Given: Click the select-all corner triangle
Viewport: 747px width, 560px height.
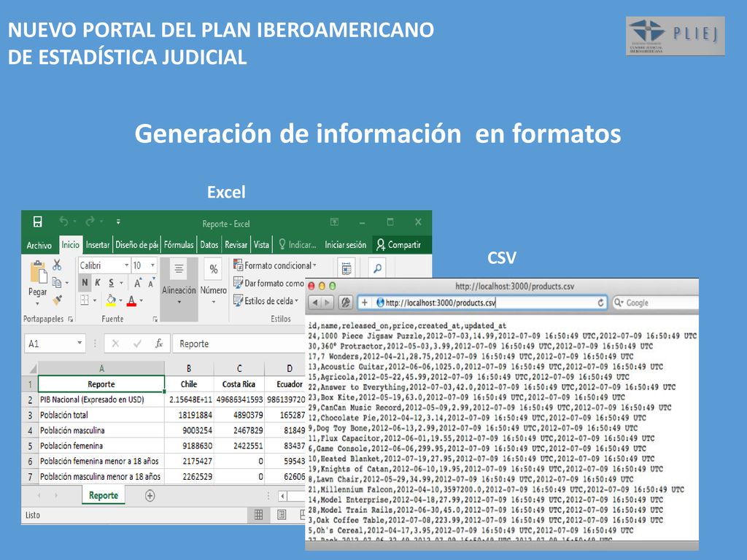Looking at the screenshot, I should coord(33,368).
